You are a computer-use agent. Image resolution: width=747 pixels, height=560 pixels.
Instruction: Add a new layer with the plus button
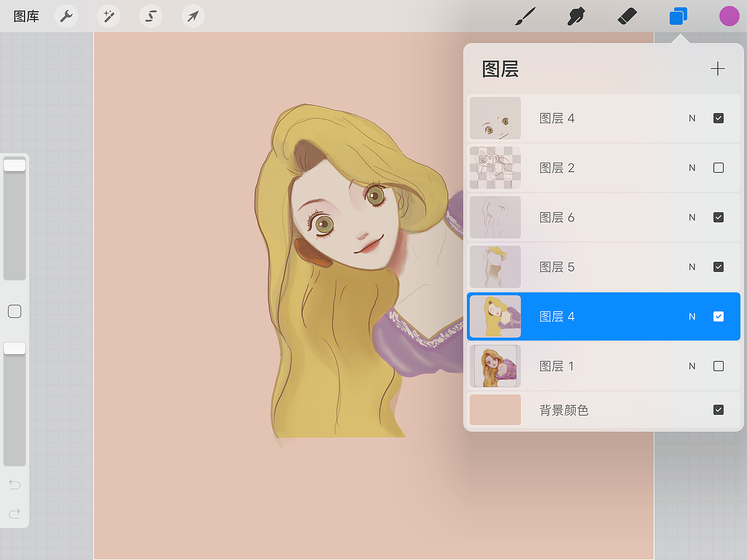tap(718, 68)
